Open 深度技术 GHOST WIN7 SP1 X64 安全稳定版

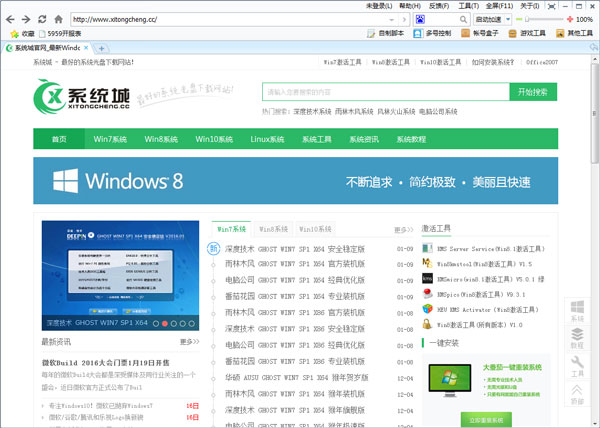tap(295, 249)
